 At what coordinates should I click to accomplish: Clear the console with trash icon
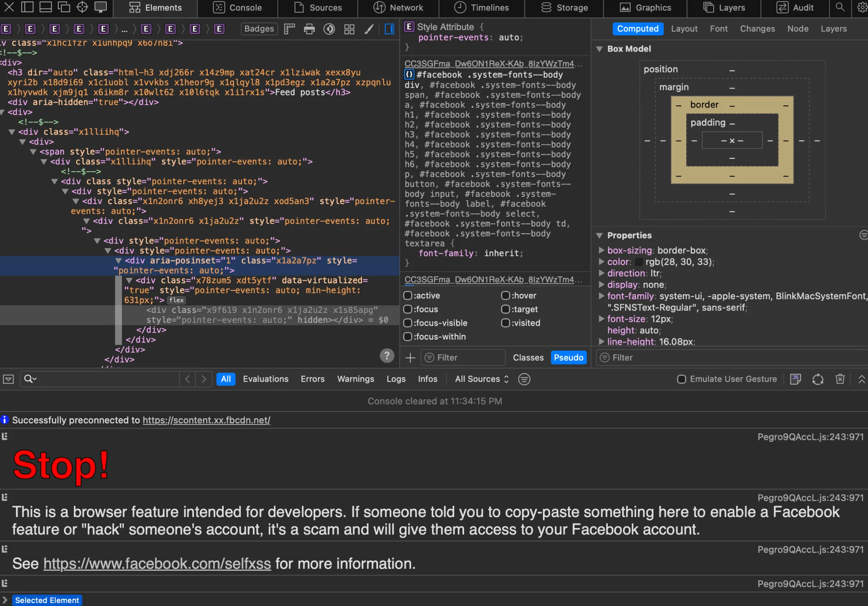pyautogui.click(x=840, y=379)
